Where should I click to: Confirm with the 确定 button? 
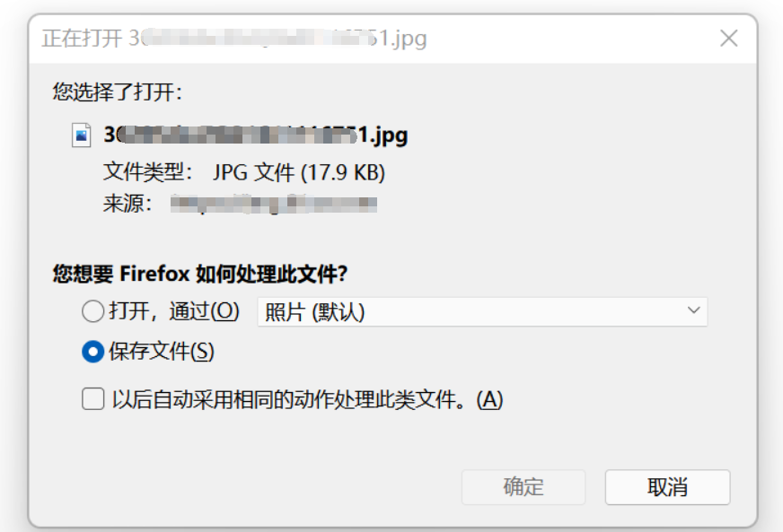point(523,486)
